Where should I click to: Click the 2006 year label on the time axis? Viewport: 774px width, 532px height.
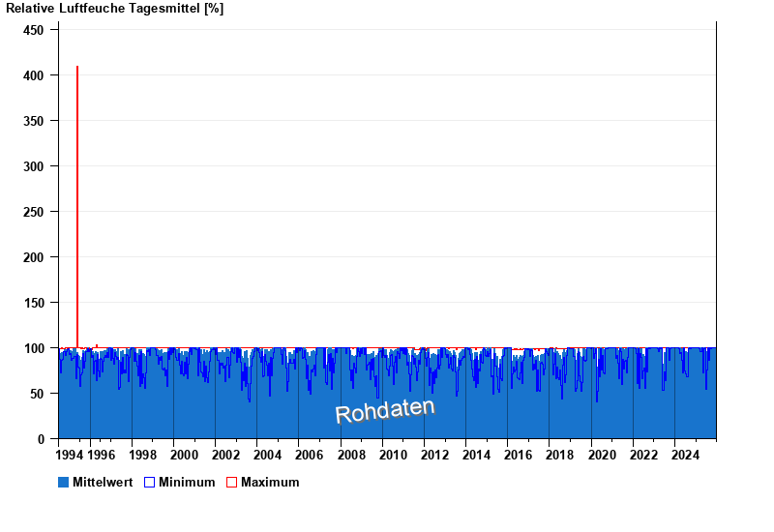point(309,455)
